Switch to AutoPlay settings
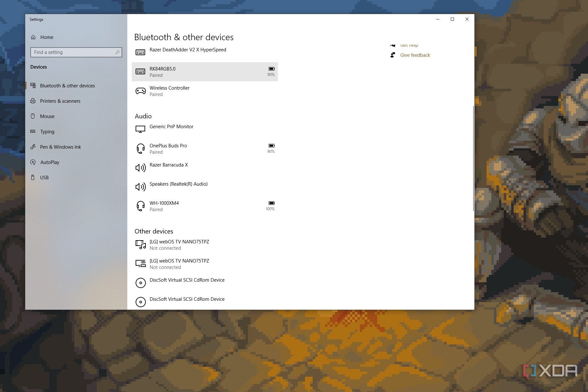588x392 pixels. coord(76,162)
